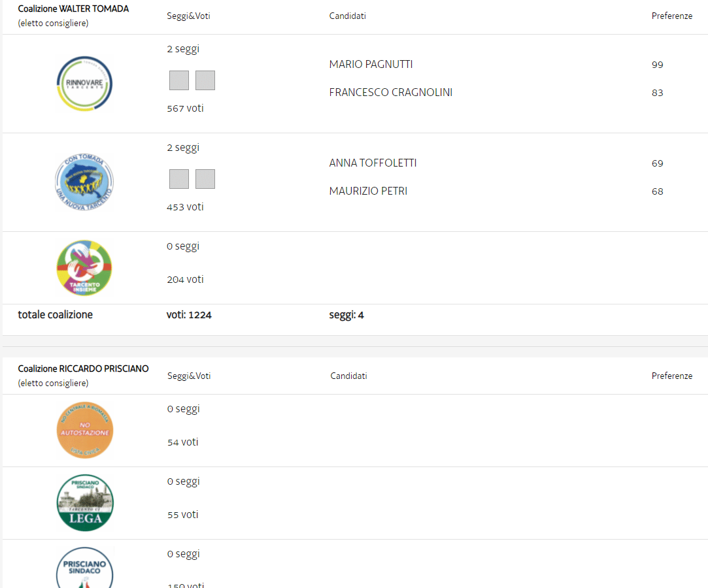The width and height of the screenshot is (708, 588).
Task: Select second seat square in Con Tomada row
Action: pyautogui.click(x=205, y=179)
